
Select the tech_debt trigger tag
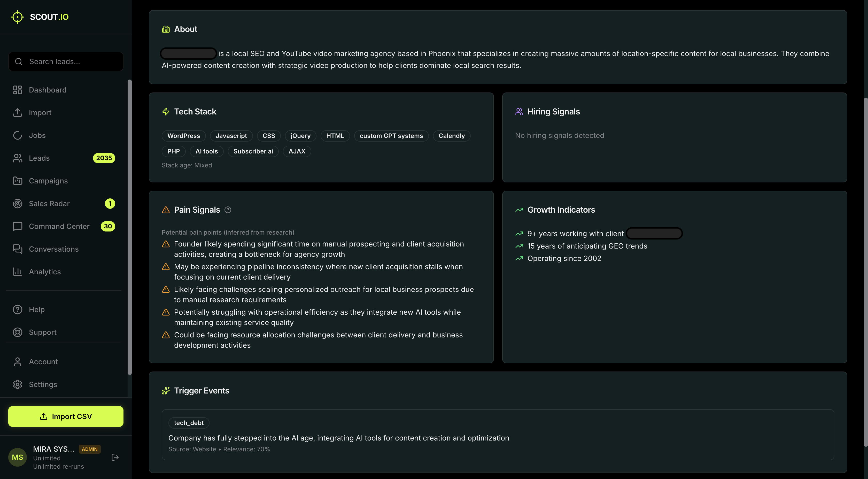point(189,423)
